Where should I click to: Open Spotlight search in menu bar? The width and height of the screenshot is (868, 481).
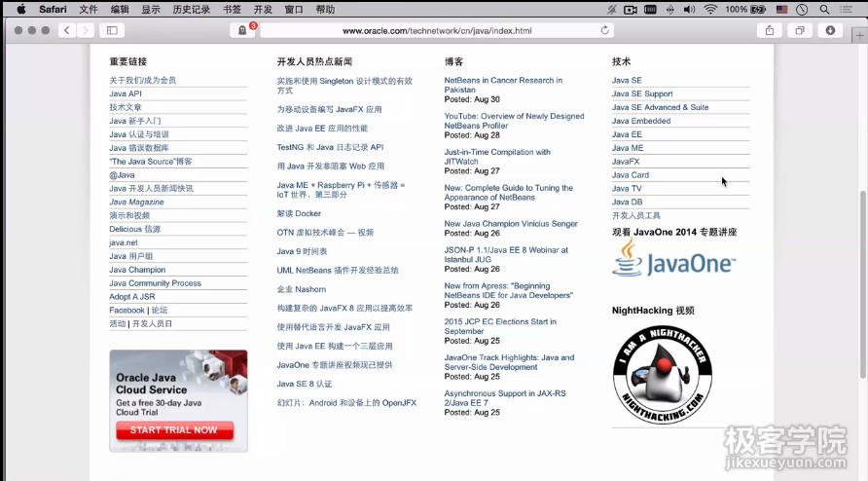click(824, 10)
